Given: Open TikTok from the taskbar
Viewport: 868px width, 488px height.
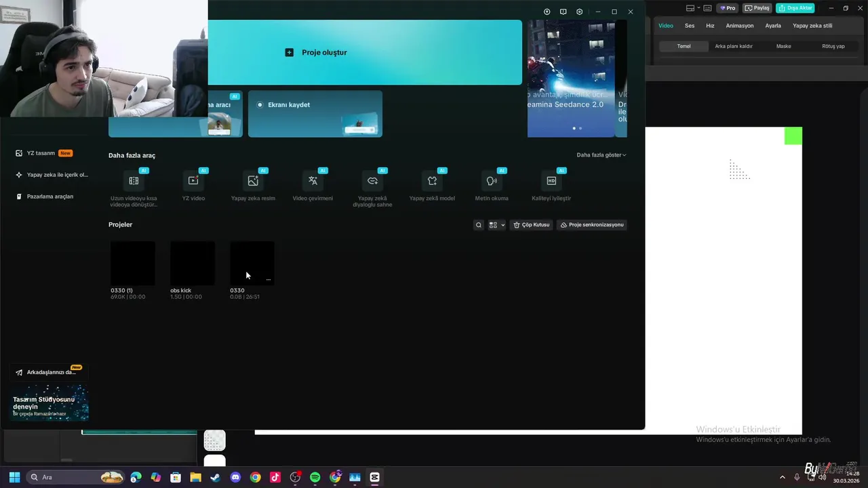Looking at the screenshot, I should (x=275, y=477).
